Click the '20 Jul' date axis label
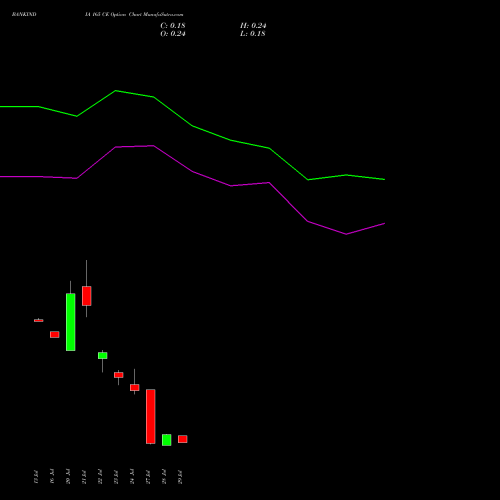Viewport: 500px width, 500px height. (x=68, y=476)
